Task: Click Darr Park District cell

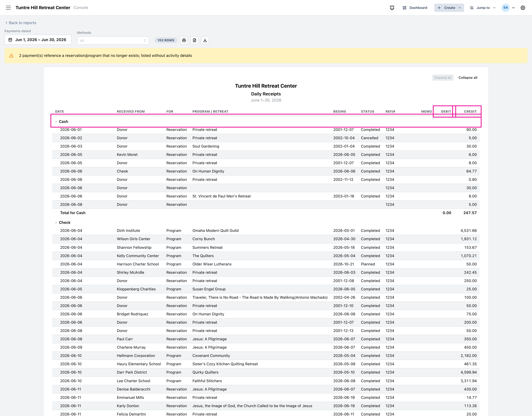Action: coord(132,372)
